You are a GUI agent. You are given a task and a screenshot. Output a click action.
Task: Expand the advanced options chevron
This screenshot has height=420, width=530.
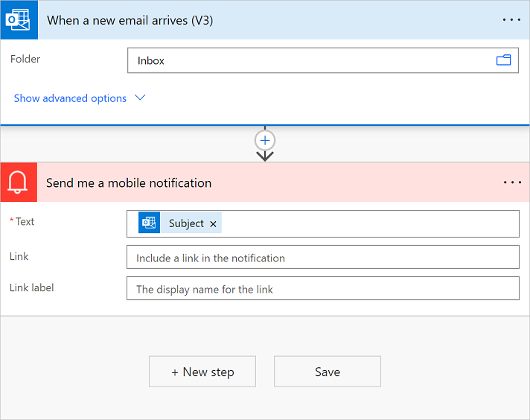pos(140,98)
